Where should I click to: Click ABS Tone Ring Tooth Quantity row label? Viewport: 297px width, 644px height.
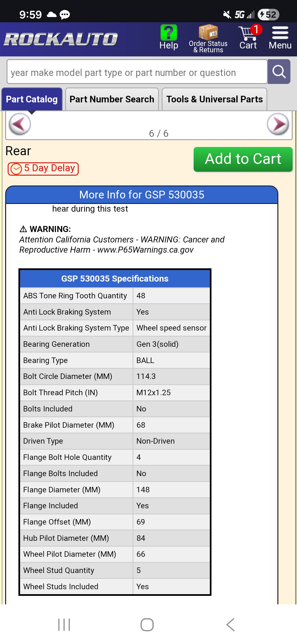click(75, 296)
